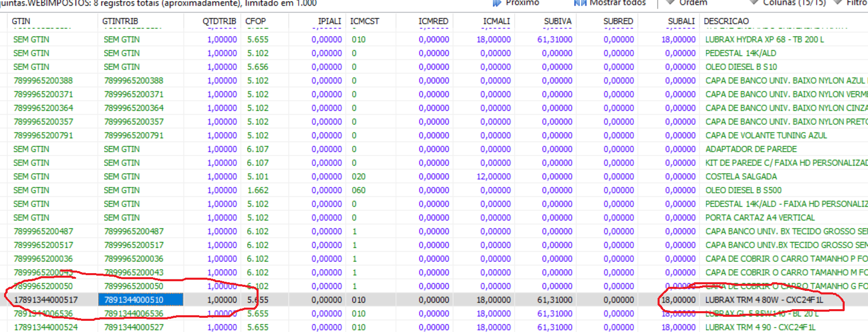
Task: Sort by the GTIN column header
Action: point(21,21)
